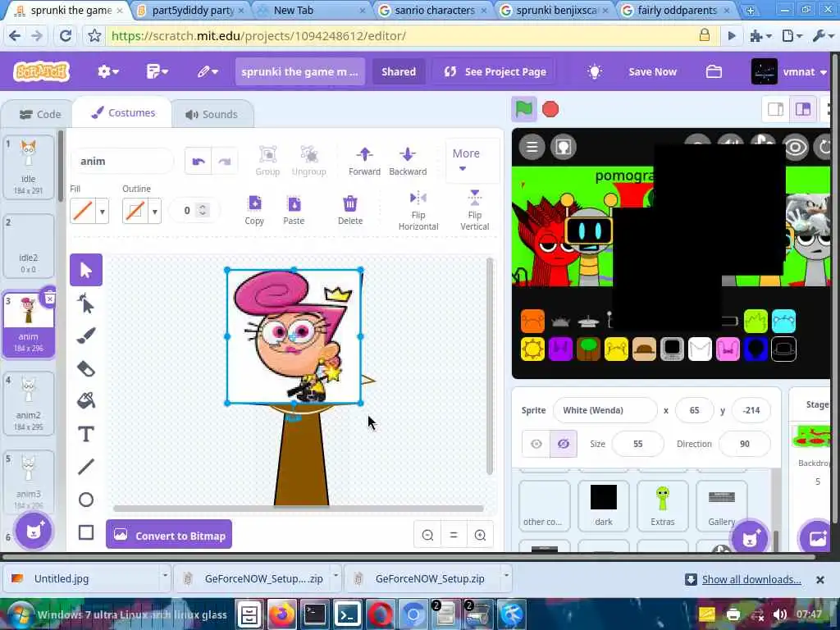Select the Line tool
840x630 pixels.
[85, 467]
